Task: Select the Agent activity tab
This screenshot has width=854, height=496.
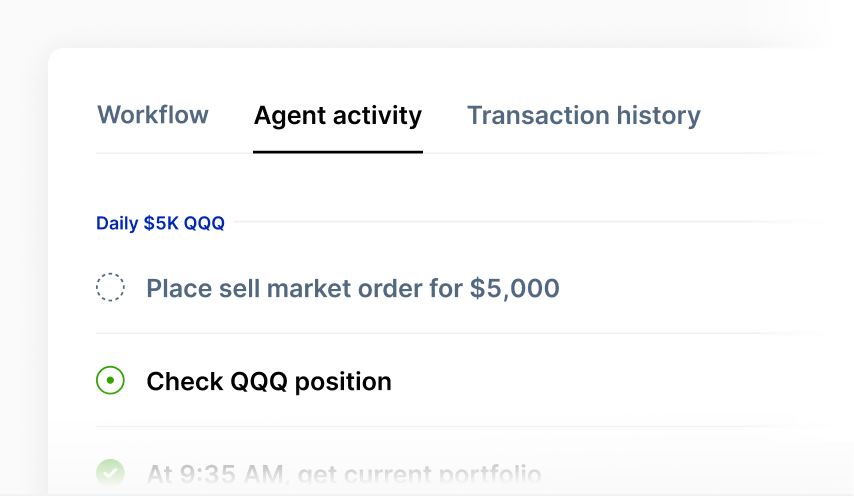Action: click(x=338, y=115)
